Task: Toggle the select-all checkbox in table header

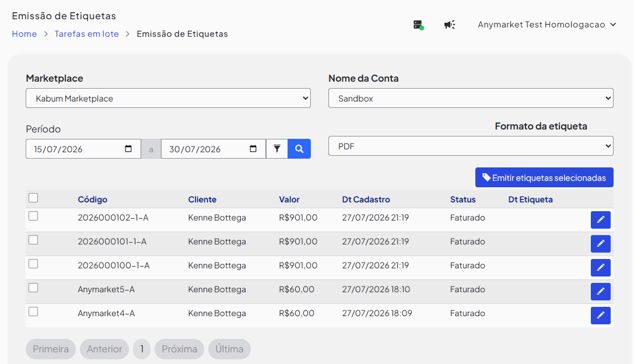Action: click(x=34, y=198)
